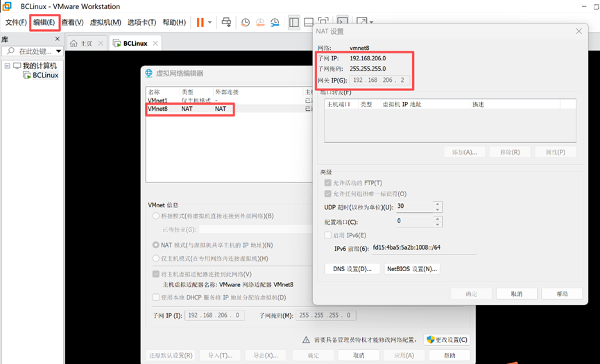Decrease UDP 超时 value with down arrow
The width and height of the screenshot is (600, 364).
(438, 209)
